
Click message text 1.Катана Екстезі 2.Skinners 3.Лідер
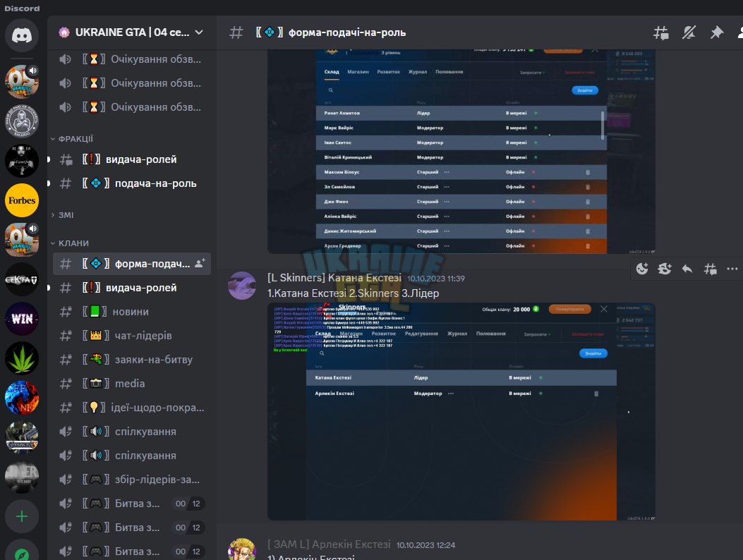point(353,293)
